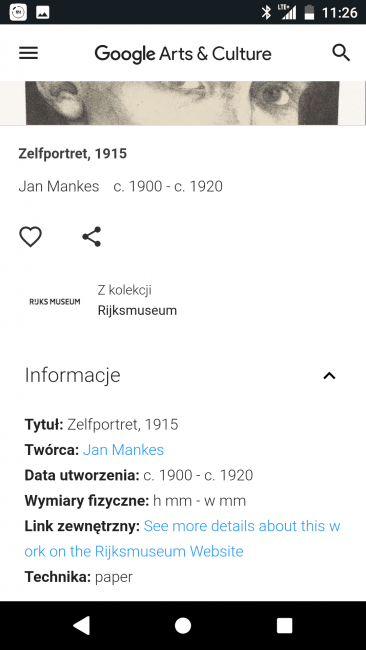This screenshot has width=366, height=650.
Task: Tap the search magnifier icon
Action: [341, 53]
